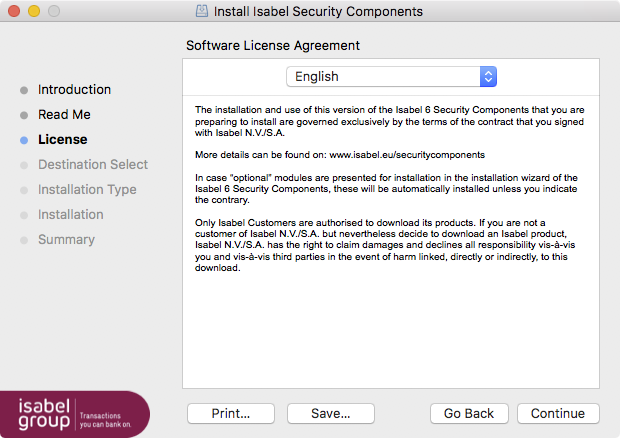Minimize the installer window with yellow button
620x438 pixels.
pos(34,11)
